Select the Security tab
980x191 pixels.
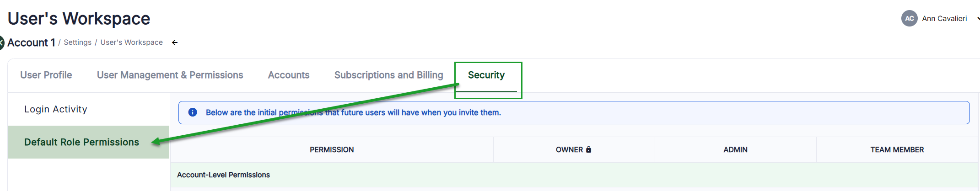pyautogui.click(x=486, y=75)
